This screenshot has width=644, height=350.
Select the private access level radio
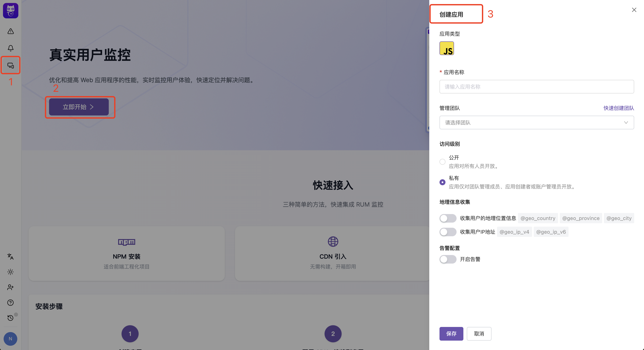tap(442, 182)
